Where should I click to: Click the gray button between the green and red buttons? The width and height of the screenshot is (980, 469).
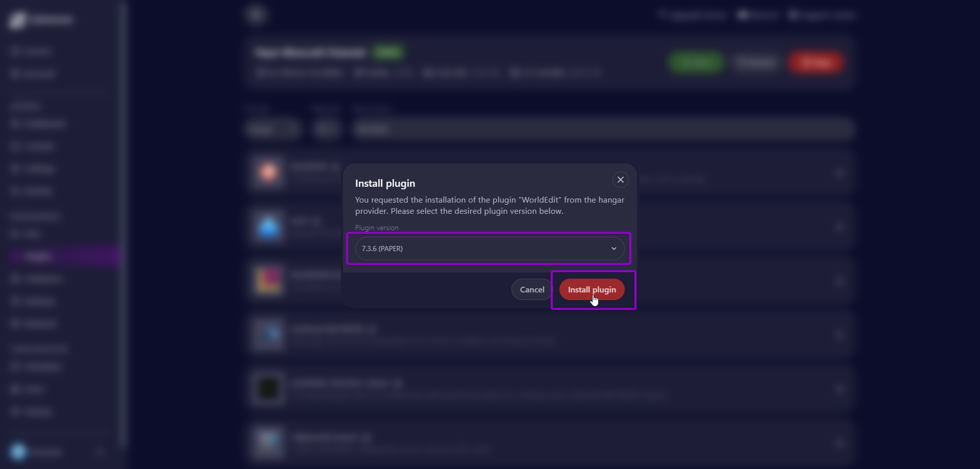tap(756, 62)
